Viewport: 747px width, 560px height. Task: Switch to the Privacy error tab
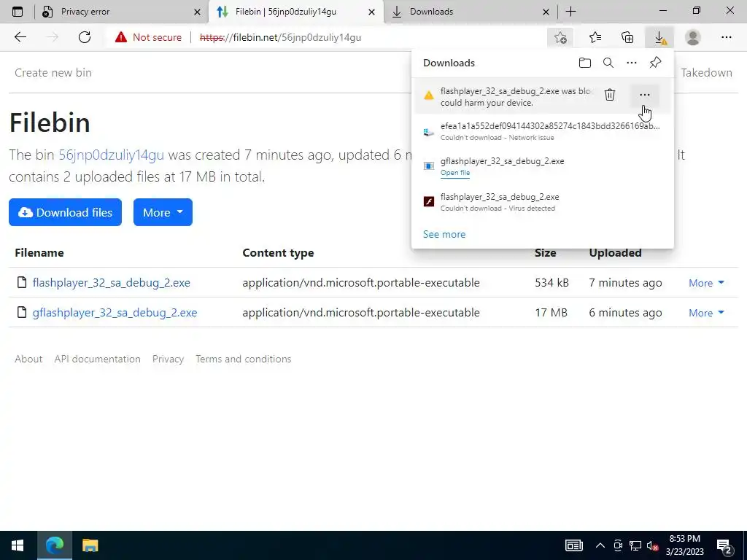coord(121,12)
